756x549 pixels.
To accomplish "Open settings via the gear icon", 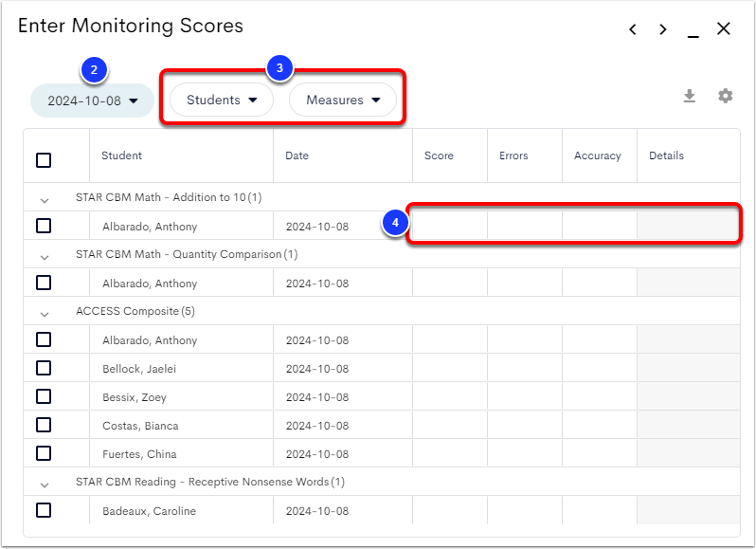I will 725,96.
